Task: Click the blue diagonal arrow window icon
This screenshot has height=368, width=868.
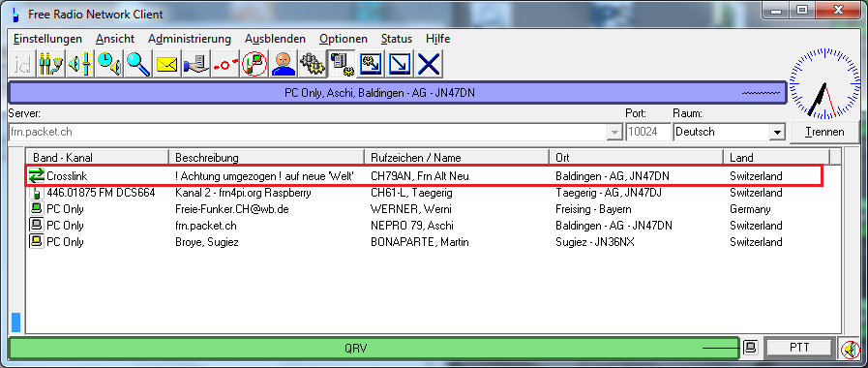Action: click(399, 64)
